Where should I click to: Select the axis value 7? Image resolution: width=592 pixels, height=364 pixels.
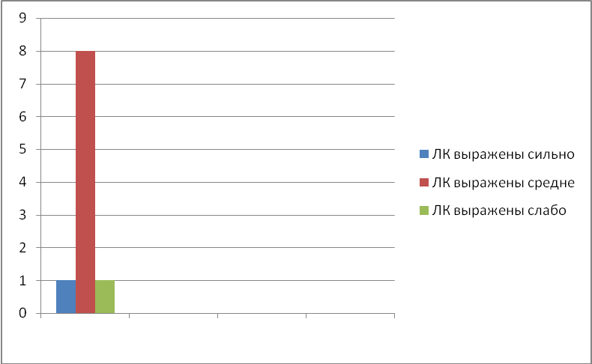coord(22,84)
